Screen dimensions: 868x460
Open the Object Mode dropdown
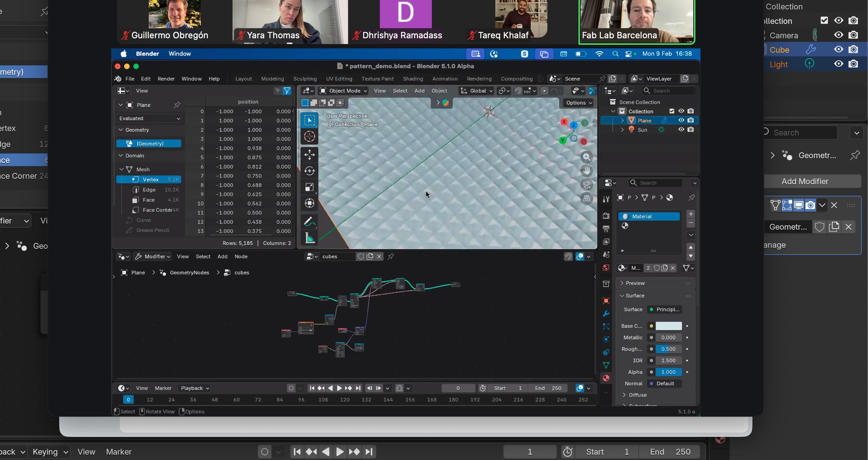tap(343, 91)
